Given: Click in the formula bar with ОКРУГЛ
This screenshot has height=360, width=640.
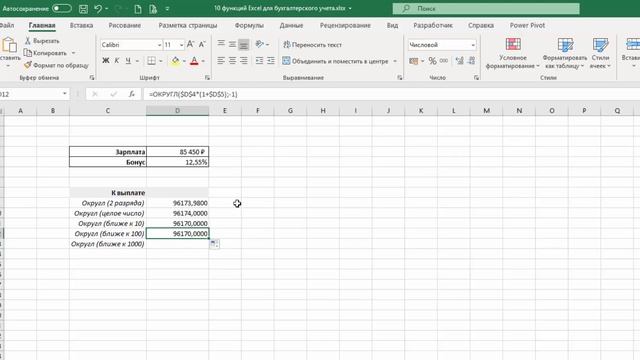Looking at the screenshot, I should click(392, 94).
